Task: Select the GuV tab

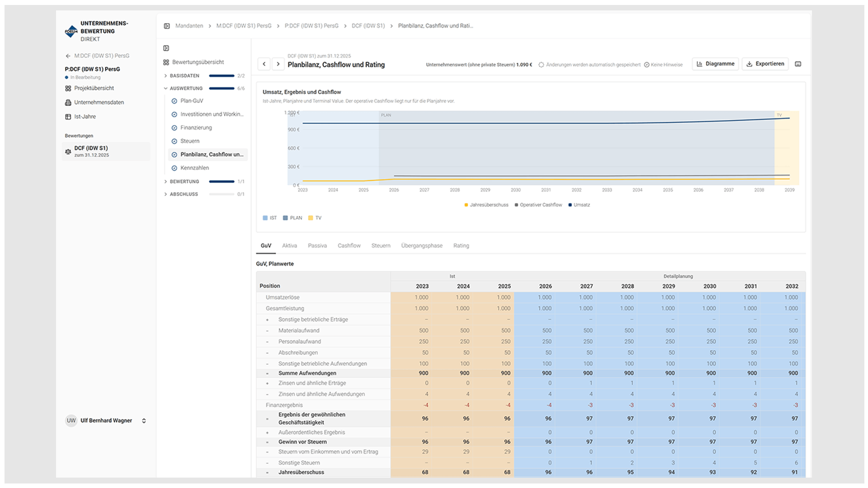Action: tap(266, 245)
